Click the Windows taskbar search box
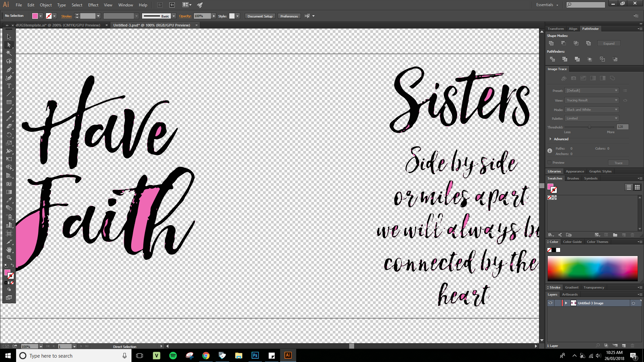644x362 pixels. (74, 356)
